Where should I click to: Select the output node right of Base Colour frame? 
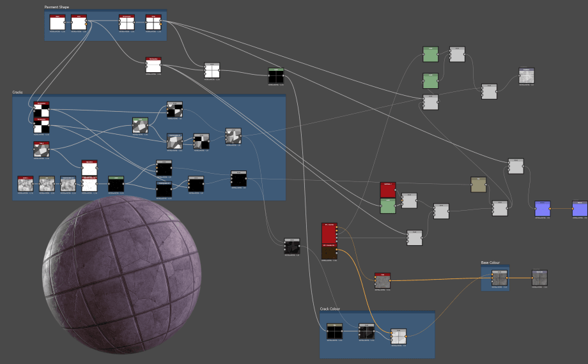539,278
